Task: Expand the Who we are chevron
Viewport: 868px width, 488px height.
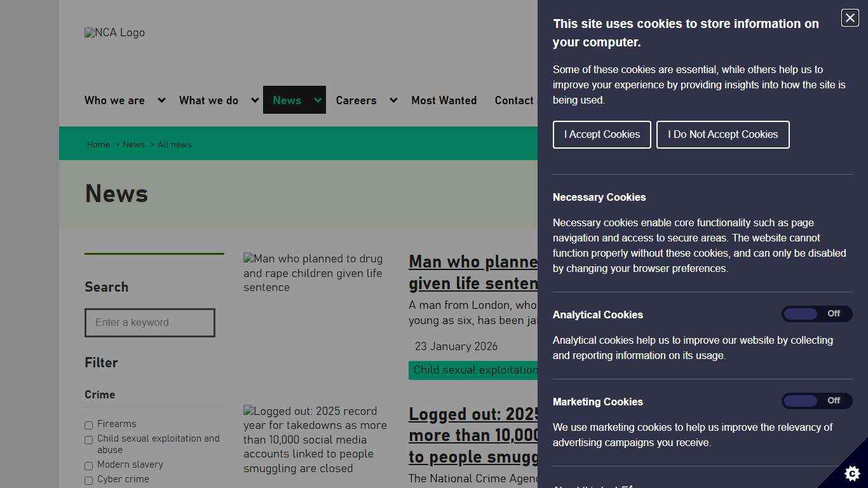Action: coord(161,100)
